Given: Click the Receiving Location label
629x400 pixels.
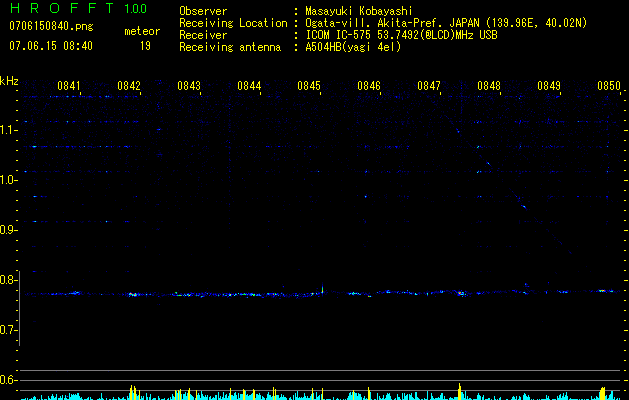Looking at the screenshot, I should [233, 23].
